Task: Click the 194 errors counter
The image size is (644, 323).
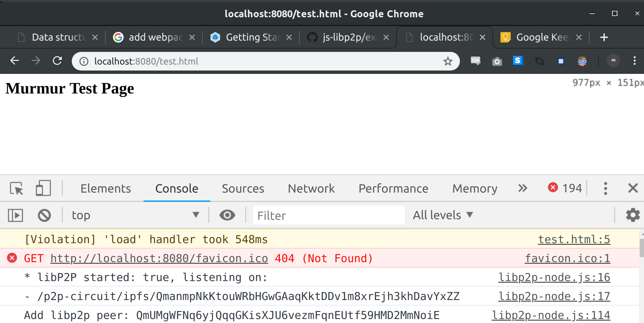Action: [565, 188]
